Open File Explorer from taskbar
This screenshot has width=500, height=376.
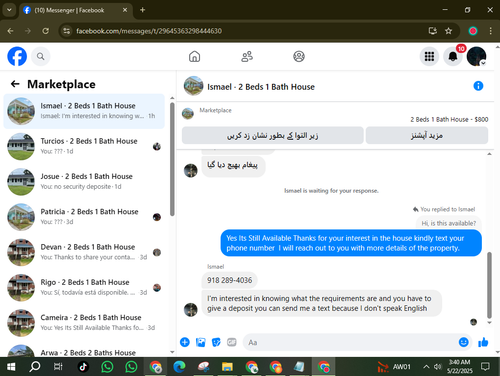[227, 367]
